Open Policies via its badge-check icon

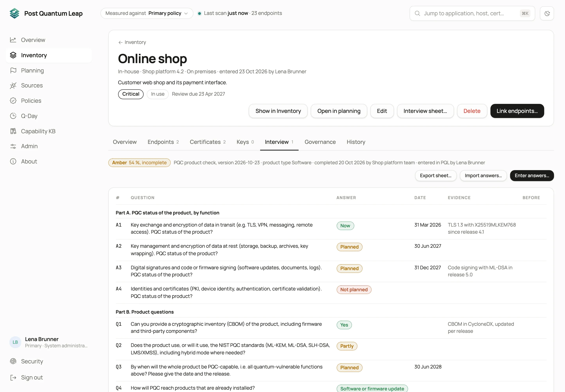click(13, 101)
